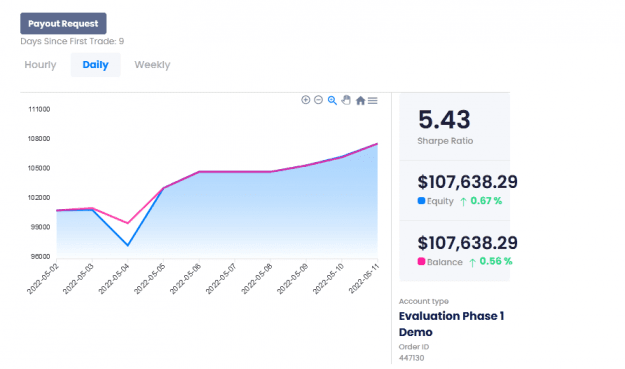Zoom out with the chart minus icon

pyautogui.click(x=318, y=100)
